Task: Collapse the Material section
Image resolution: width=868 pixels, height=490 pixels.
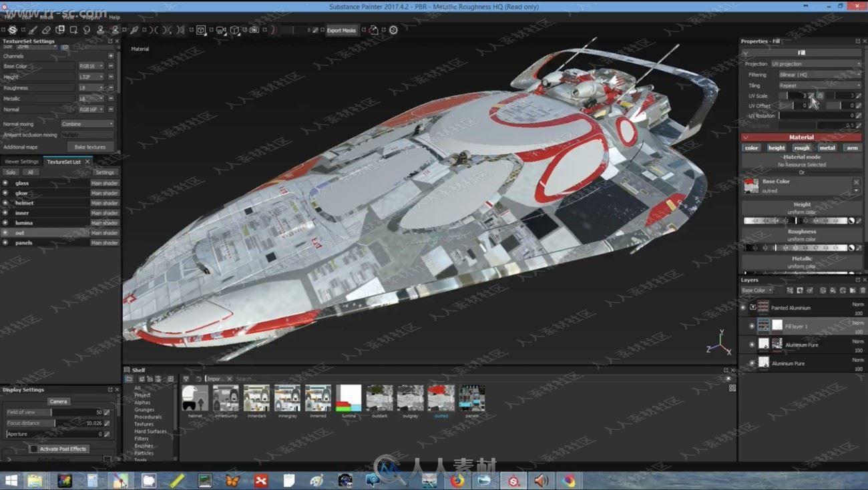Action: (x=746, y=138)
